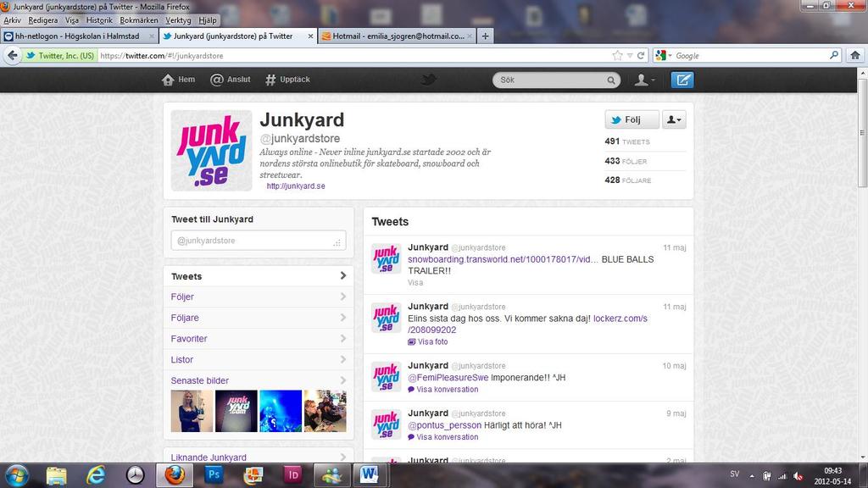Open InDesign from taskbar
The height and width of the screenshot is (488, 868).
(x=292, y=475)
